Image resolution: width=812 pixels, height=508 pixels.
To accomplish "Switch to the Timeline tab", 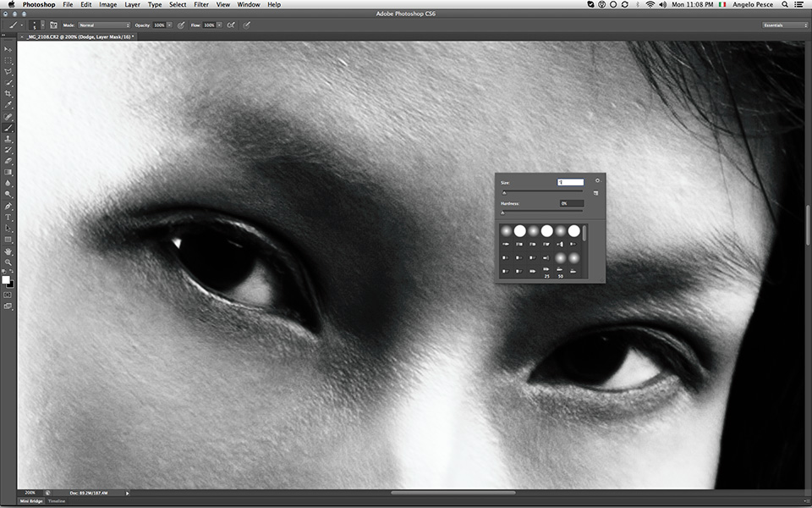I will [x=57, y=501].
